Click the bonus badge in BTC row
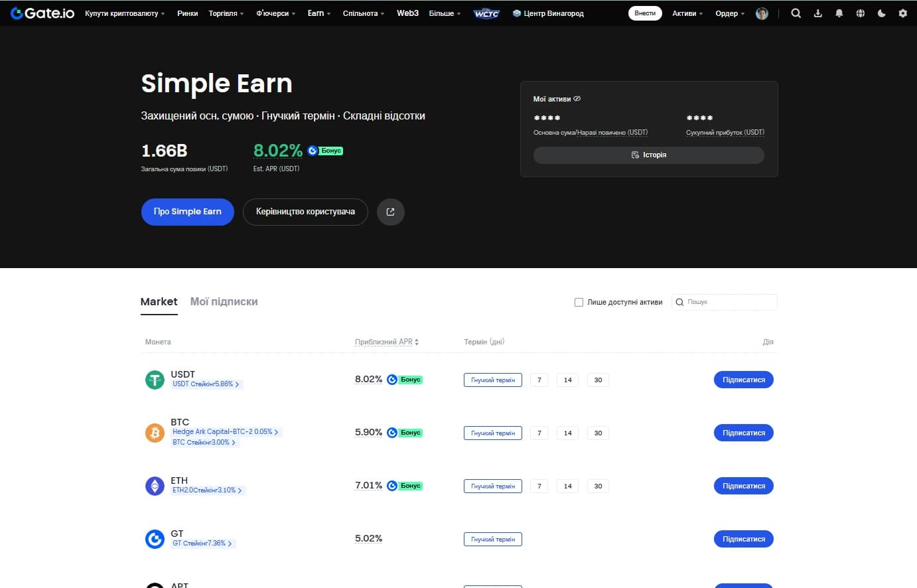Image resolution: width=917 pixels, height=588 pixels. pos(405,433)
